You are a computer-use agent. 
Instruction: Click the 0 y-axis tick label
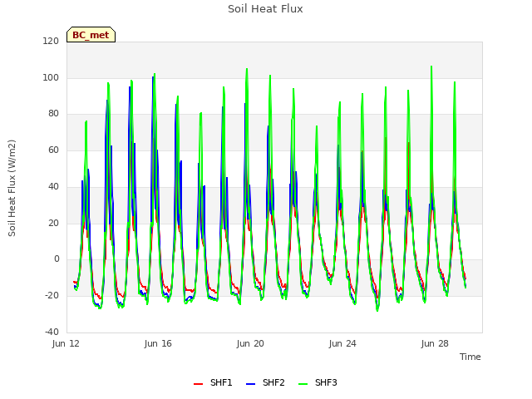pos(57,259)
